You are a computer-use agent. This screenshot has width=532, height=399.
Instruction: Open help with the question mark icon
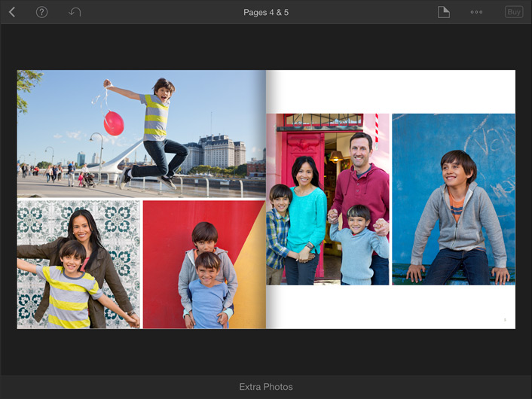pyautogui.click(x=42, y=12)
